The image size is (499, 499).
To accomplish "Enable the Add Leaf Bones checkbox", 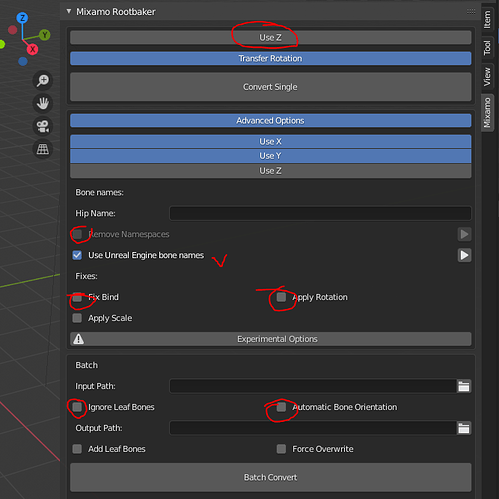I will [x=77, y=449].
